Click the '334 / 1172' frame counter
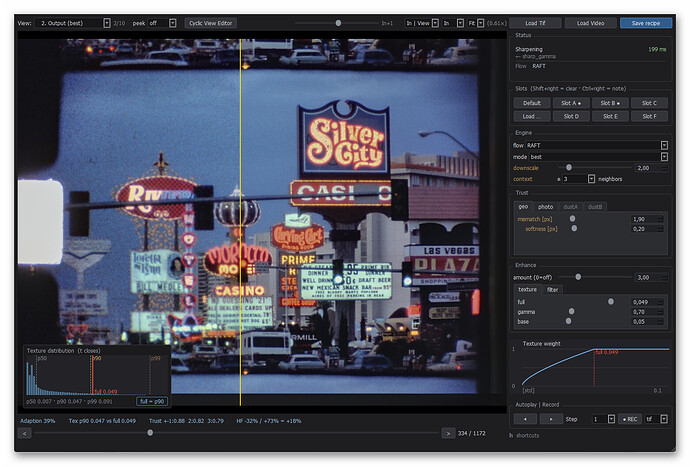Viewport: 690px width, 467px height. (471, 434)
